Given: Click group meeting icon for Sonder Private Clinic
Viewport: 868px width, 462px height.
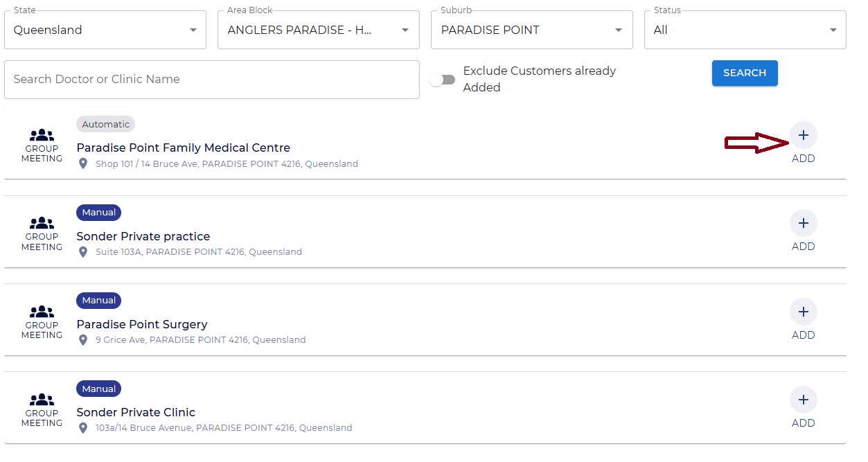Looking at the screenshot, I should click(x=42, y=400).
